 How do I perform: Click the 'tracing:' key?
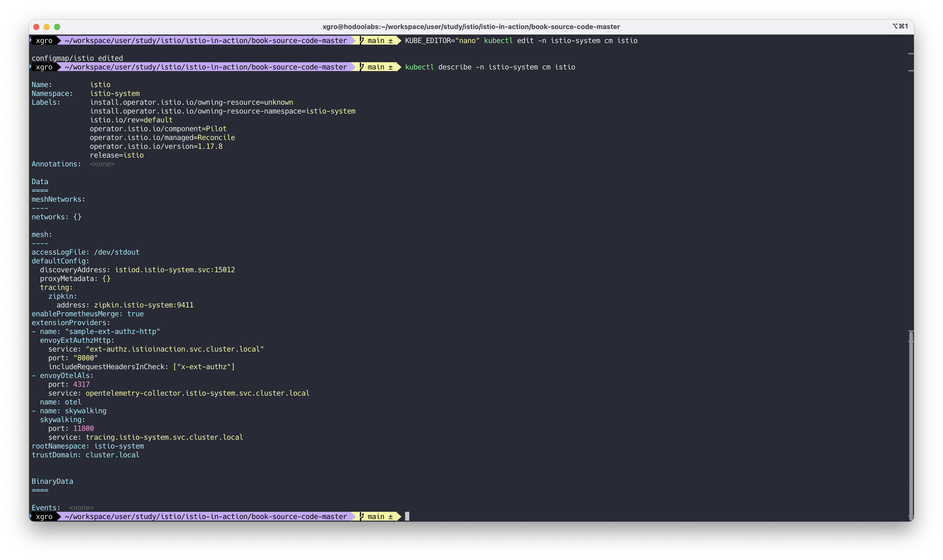tap(56, 288)
